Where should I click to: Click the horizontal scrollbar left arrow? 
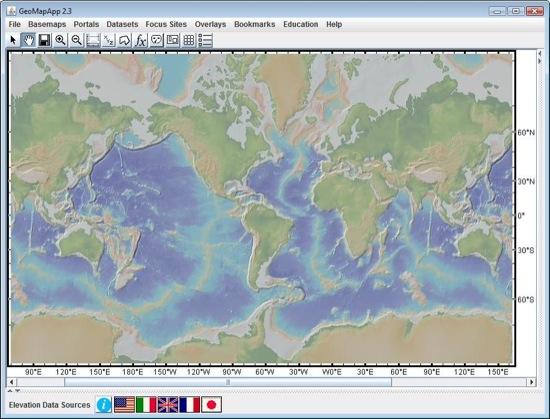[11, 382]
